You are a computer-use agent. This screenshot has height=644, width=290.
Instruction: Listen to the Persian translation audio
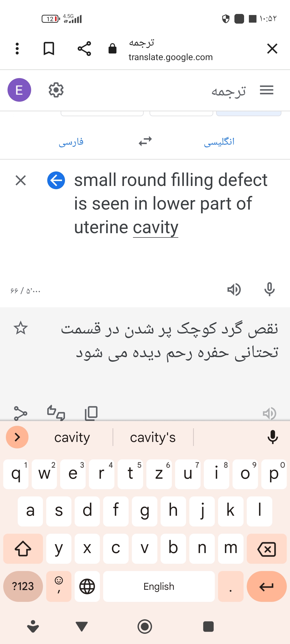(269, 414)
